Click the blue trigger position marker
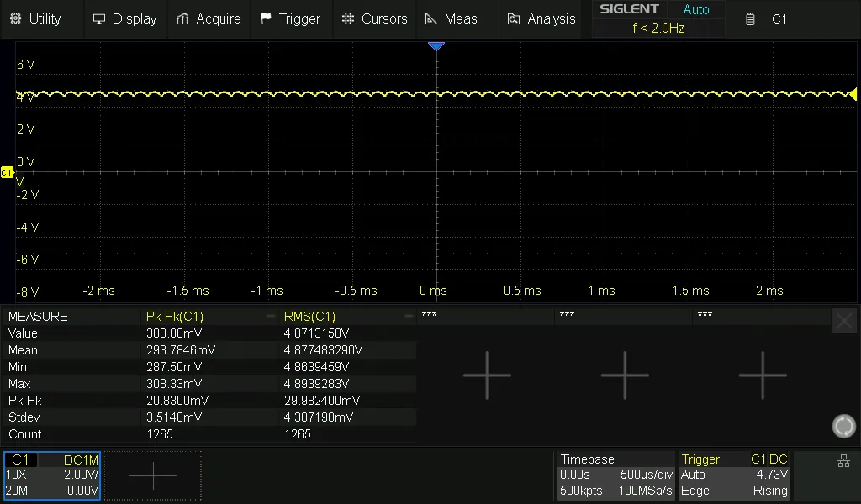The width and height of the screenshot is (861, 504). 436,47
